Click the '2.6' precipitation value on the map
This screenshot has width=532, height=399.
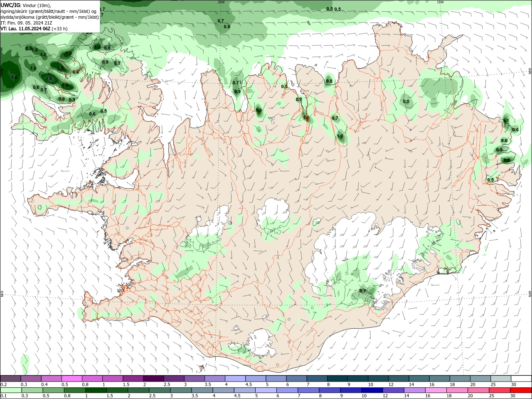point(49,79)
